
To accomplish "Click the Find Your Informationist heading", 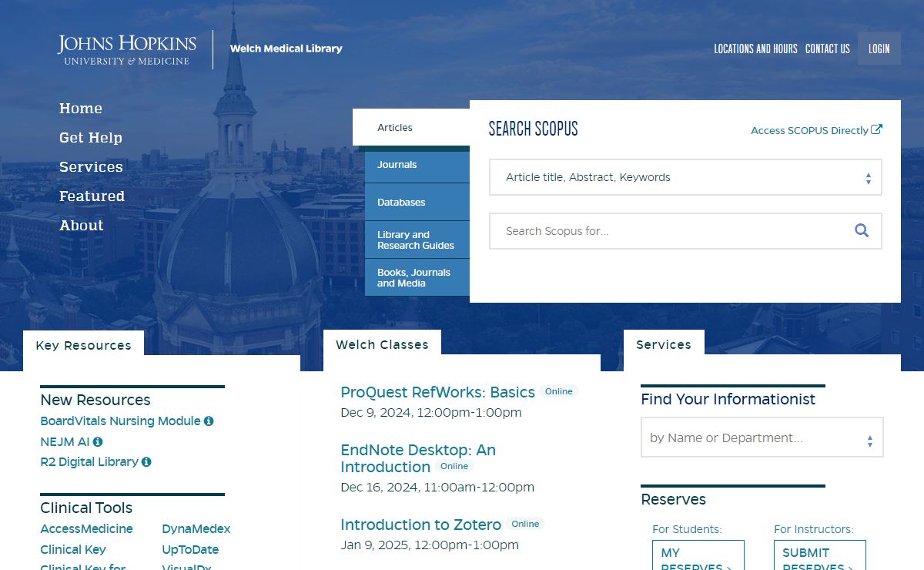I will click(728, 399).
